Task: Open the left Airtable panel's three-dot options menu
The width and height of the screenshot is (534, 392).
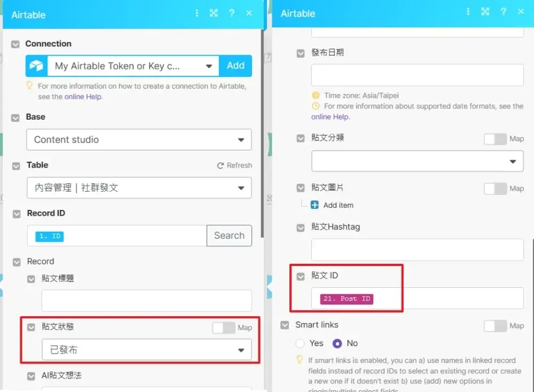Action: tap(197, 13)
